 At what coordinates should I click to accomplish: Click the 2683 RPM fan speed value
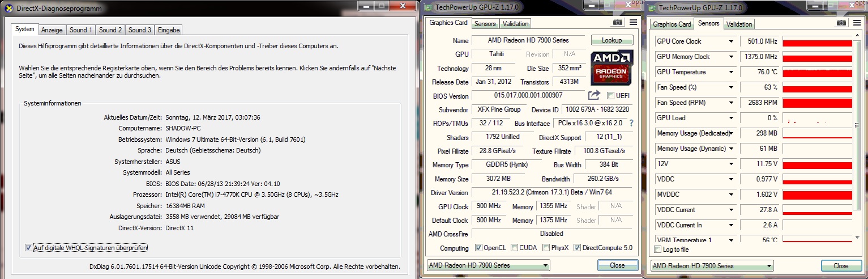click(x=759, y=103)
